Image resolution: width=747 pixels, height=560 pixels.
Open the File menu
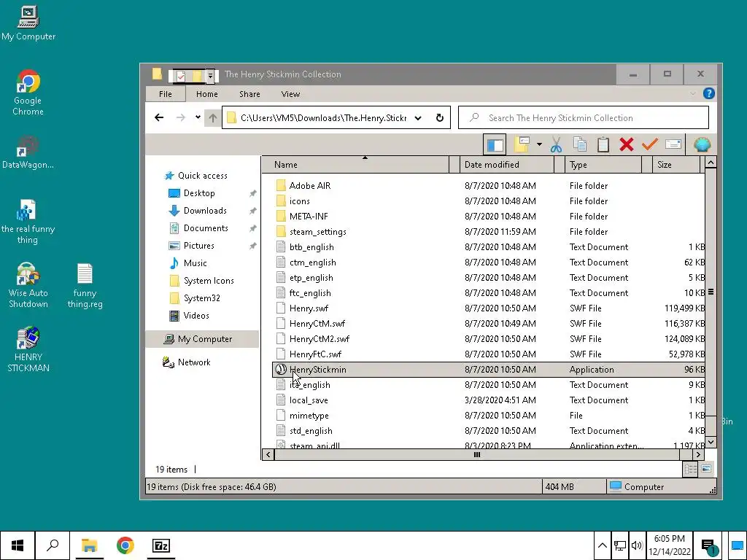tap(166, 94)
